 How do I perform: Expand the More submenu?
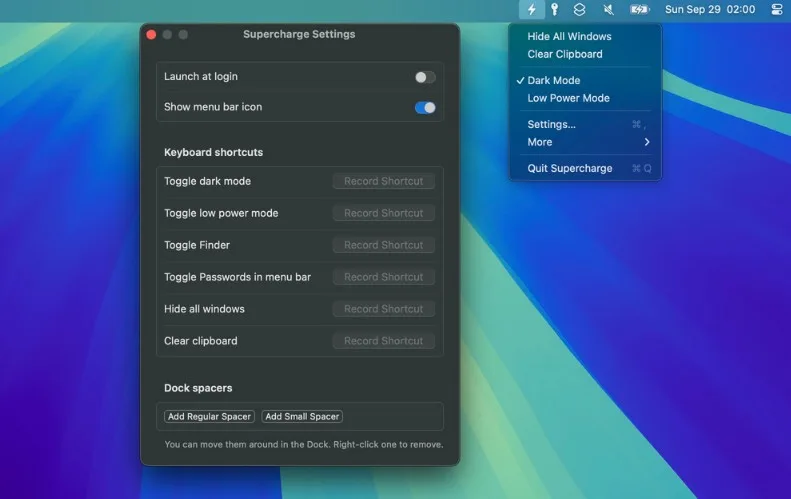[x=585, y=142]
